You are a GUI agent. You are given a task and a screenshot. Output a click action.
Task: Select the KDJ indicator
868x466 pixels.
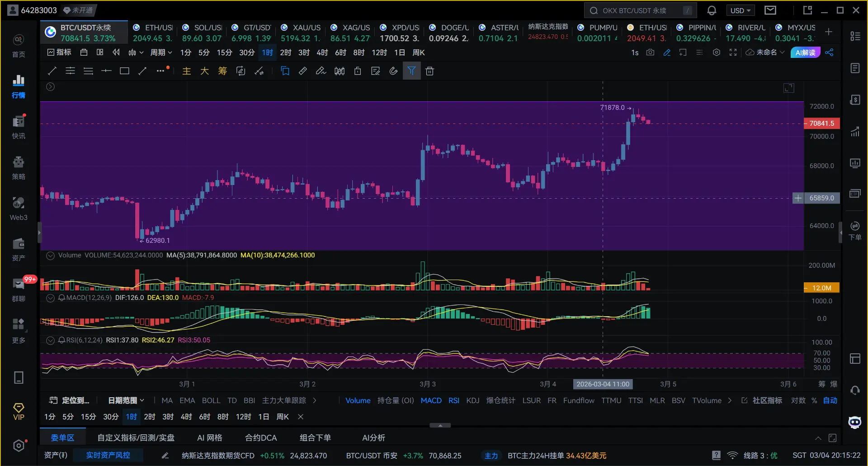pos(472,400)
